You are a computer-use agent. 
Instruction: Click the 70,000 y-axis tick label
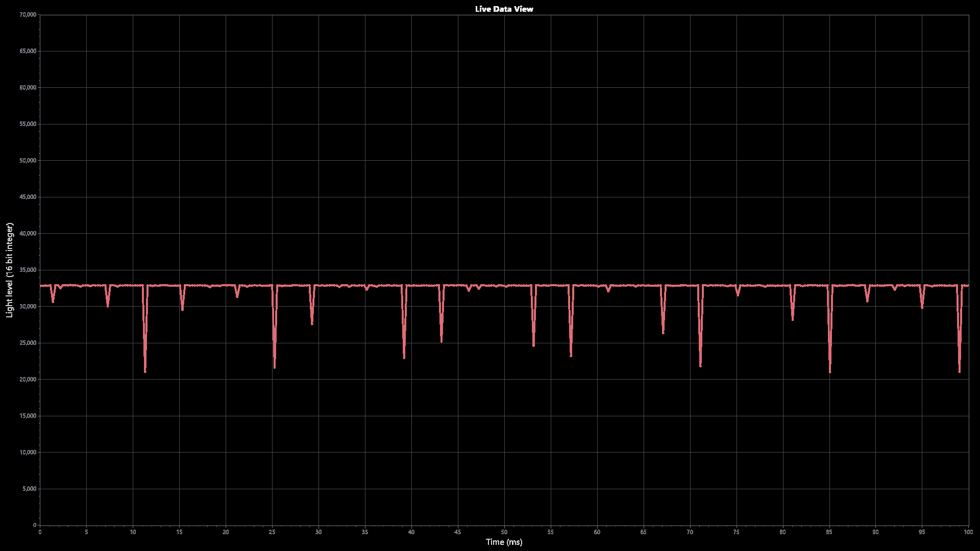[x=27, y=15]
